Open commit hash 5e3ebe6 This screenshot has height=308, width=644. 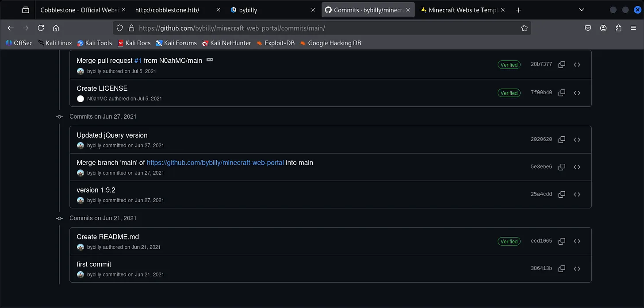(x=541, y=167)
